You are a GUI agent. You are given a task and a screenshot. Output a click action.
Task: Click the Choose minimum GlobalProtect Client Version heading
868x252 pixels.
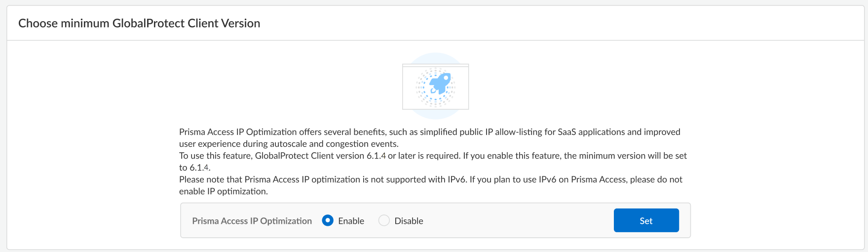(x=139, y=23)
